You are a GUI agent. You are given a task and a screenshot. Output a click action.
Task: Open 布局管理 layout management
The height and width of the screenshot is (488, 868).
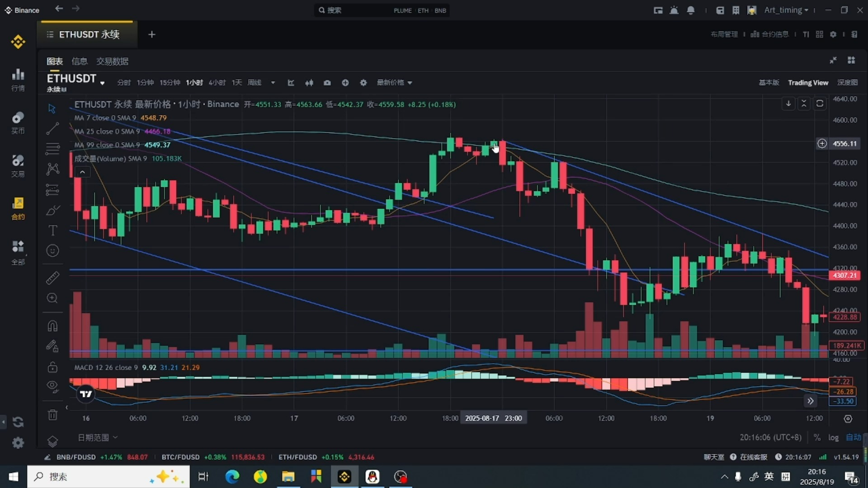[724, 34]
